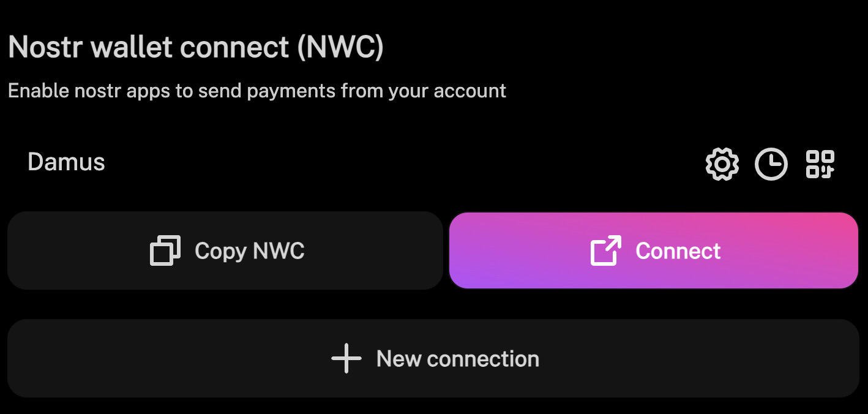Viewport: 868px width, 414px height.
Task: Open the clock icon beside QR code
Action: pos(771,164)
